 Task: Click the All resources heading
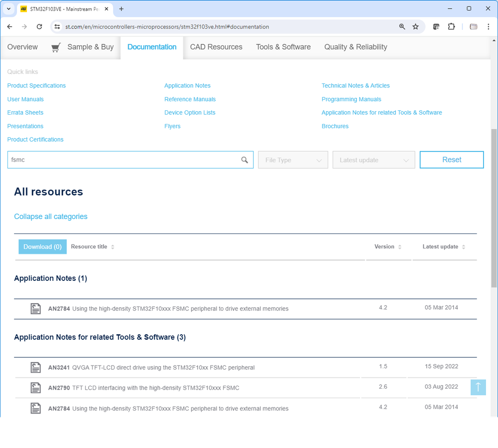click(x=48, y=192)
